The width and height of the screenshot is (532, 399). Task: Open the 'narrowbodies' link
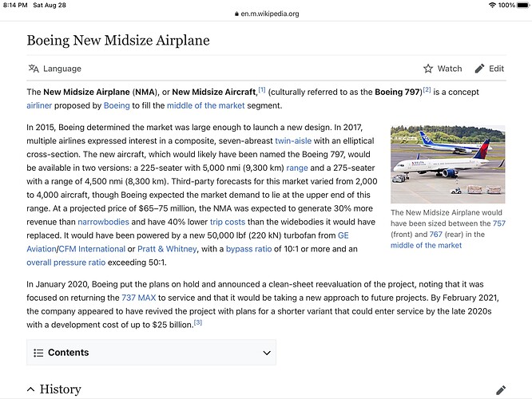click(104, 222)
